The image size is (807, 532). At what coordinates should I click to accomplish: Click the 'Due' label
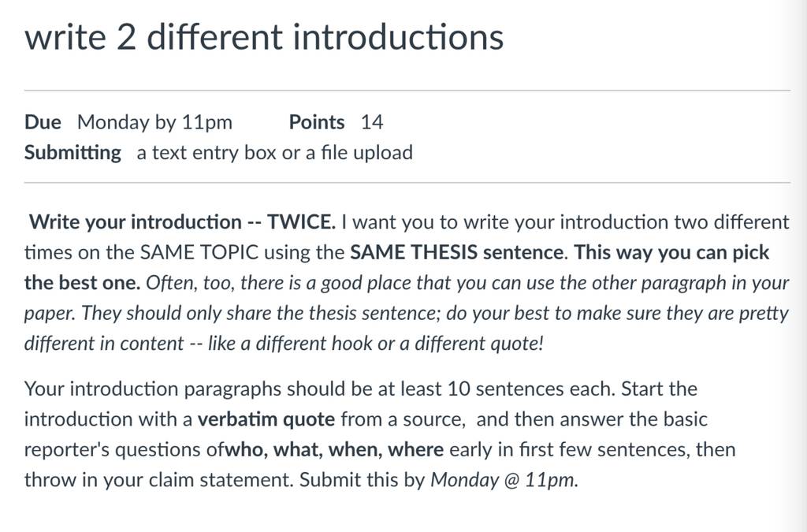[43, 122]
